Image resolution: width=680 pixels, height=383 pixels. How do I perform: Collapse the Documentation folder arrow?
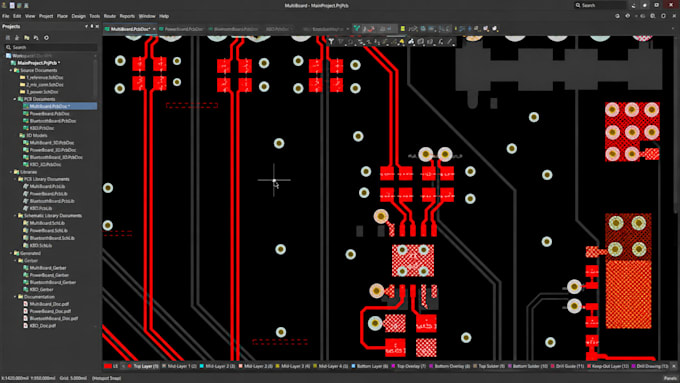(15, 297)
